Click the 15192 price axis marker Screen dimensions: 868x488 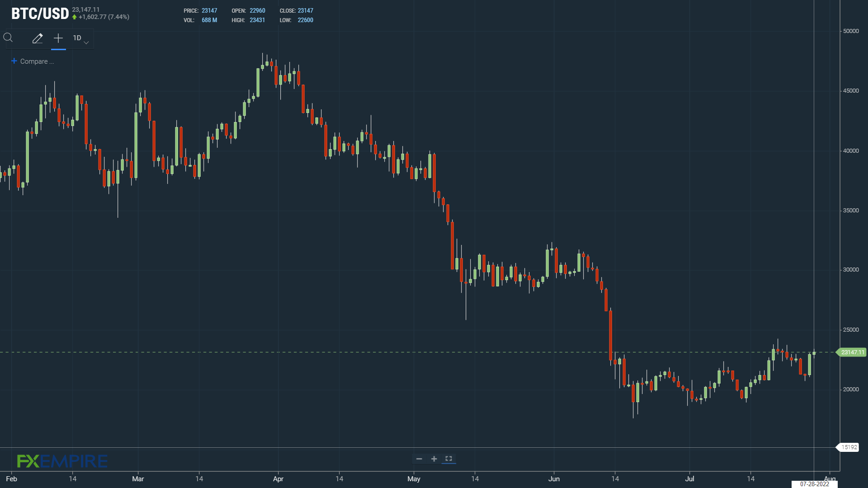[849, 447]
